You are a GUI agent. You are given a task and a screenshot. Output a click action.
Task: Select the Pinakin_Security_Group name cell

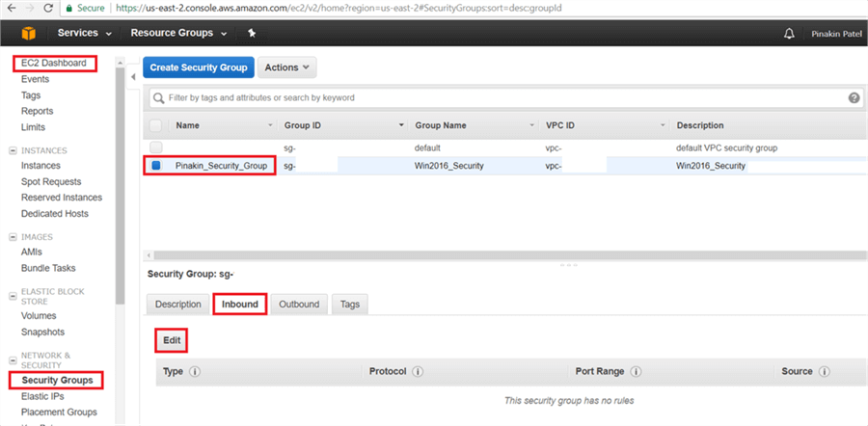click(x=222, y=166)
